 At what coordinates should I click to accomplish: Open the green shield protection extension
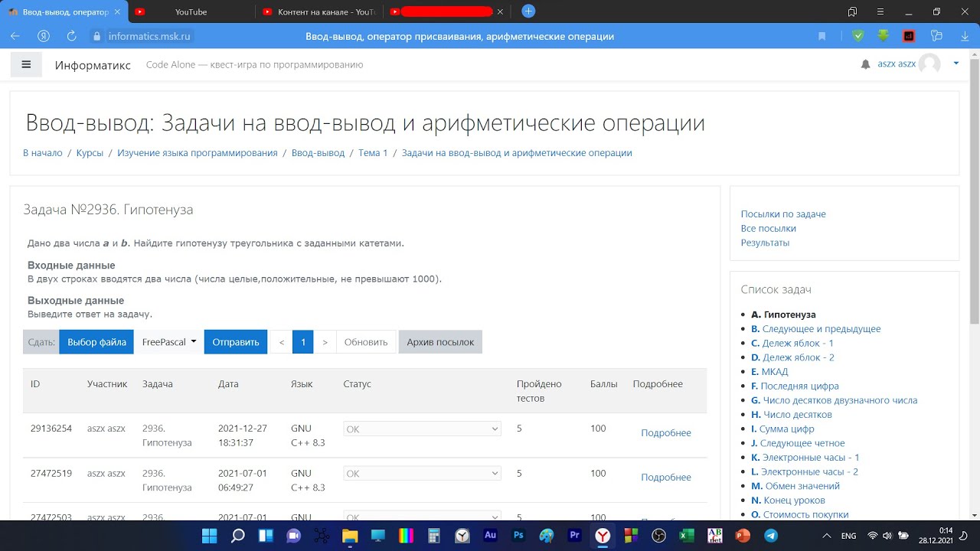tap(858, 36)
